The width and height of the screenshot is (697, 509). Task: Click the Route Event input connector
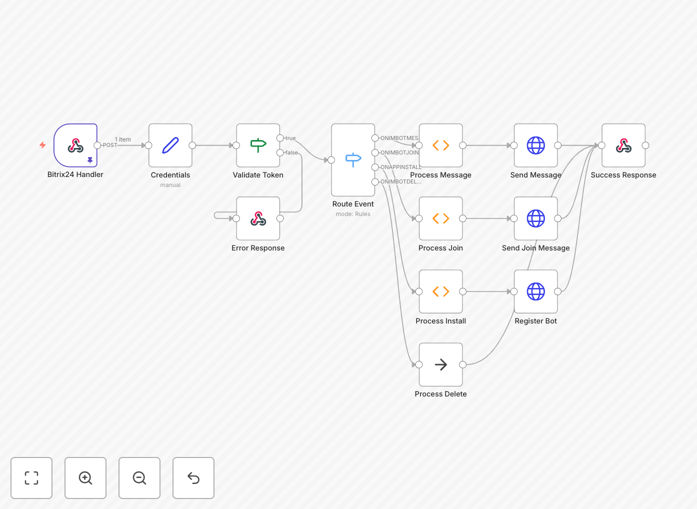[331, 160]
